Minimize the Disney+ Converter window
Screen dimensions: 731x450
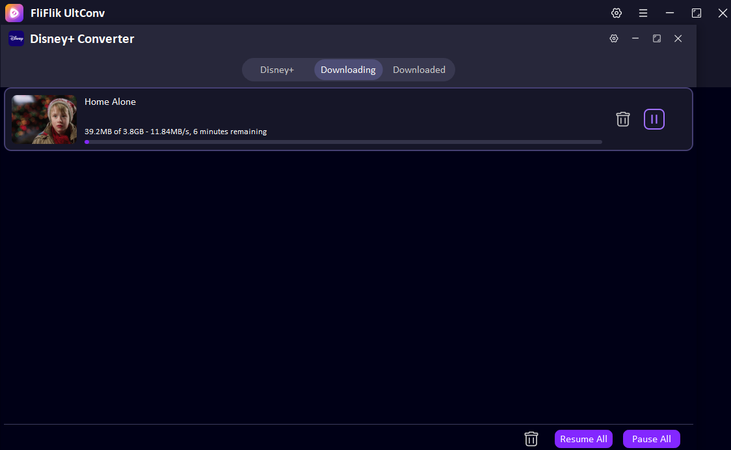click(x=635, y=39)
